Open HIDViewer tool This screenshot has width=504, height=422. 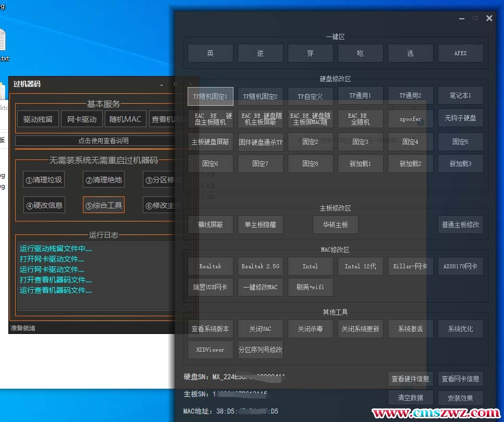pos(210,350)
